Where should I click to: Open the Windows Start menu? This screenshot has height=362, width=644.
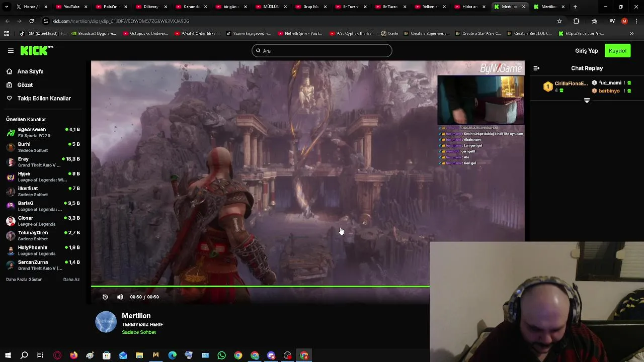(8, 355)
